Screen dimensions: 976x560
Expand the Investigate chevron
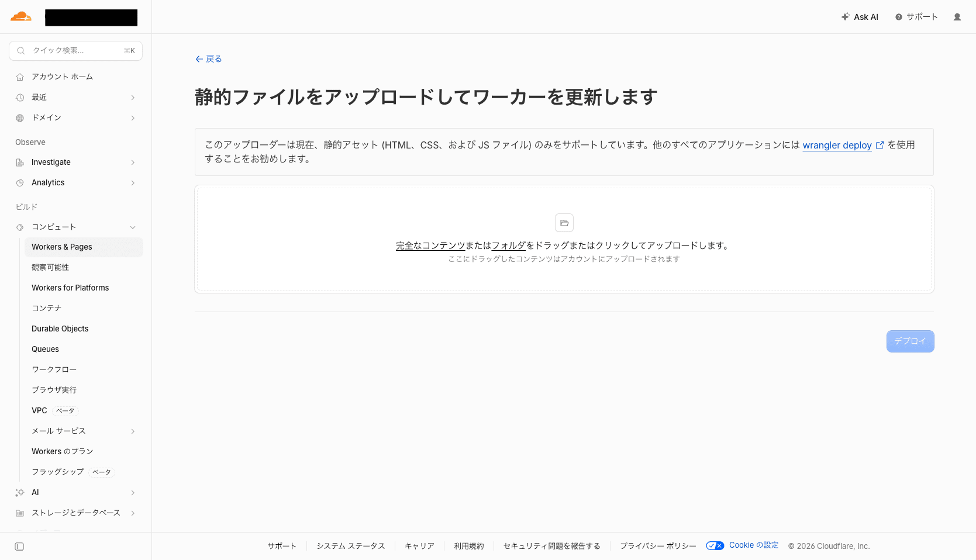pyautogui.click(x=133, y=163)
